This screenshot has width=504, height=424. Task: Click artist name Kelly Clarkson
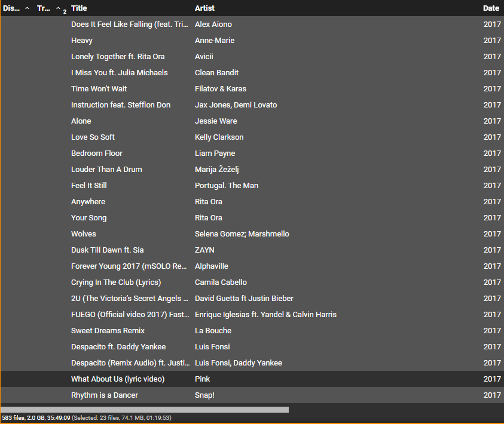pyautogui.click(x=219, y=137)
